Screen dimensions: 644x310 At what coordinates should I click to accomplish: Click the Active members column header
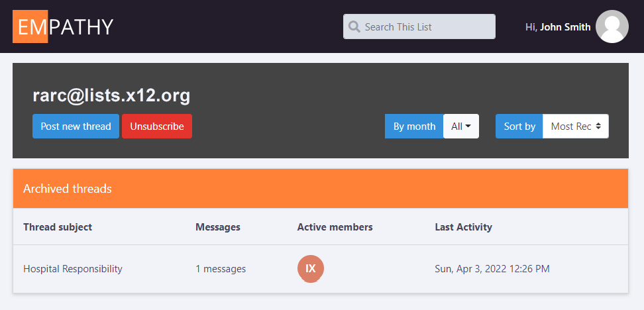pyautogui.click(x=335, y=227)
